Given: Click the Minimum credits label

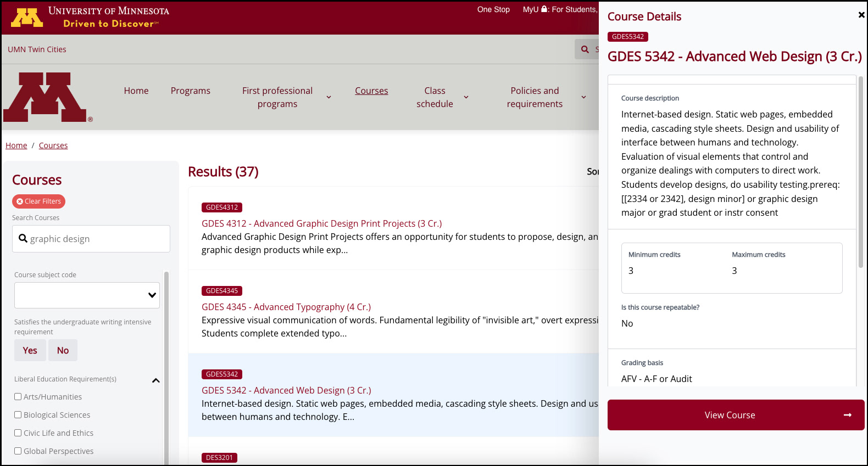Looking at the screenshot, I should click(654, 255).
